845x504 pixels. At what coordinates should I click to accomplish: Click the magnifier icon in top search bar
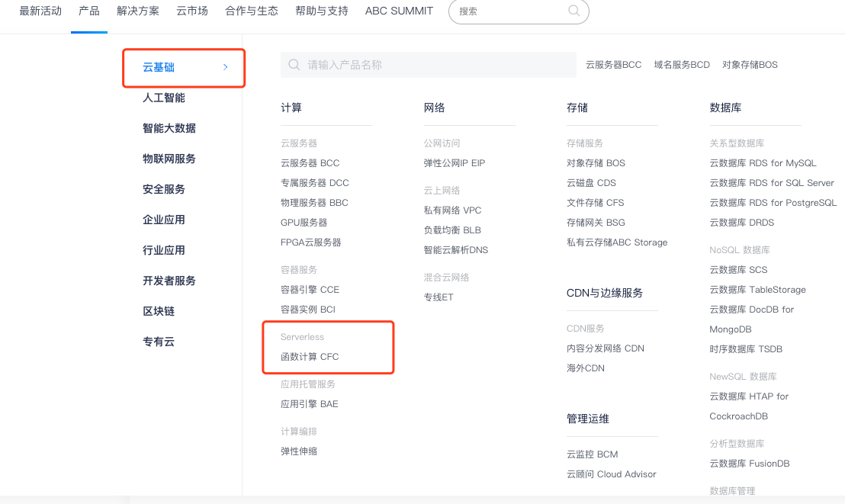click(x=574, y=11)
